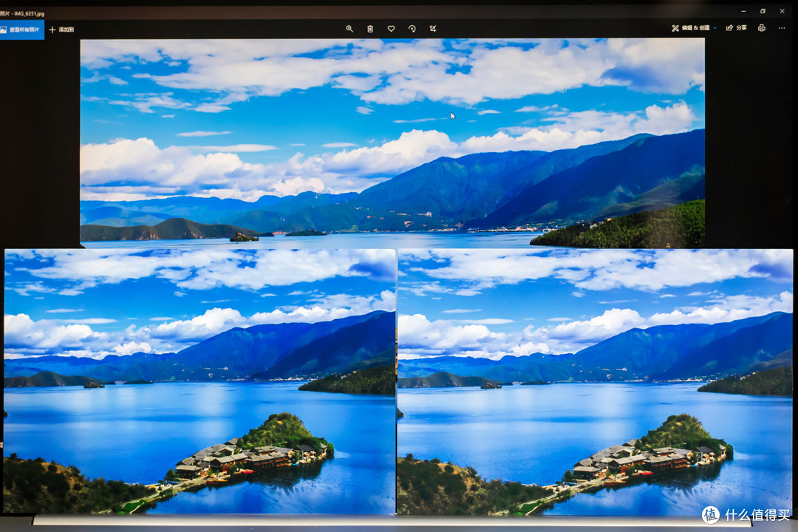Add photo to favorites with heart icon

pos(391,29)
